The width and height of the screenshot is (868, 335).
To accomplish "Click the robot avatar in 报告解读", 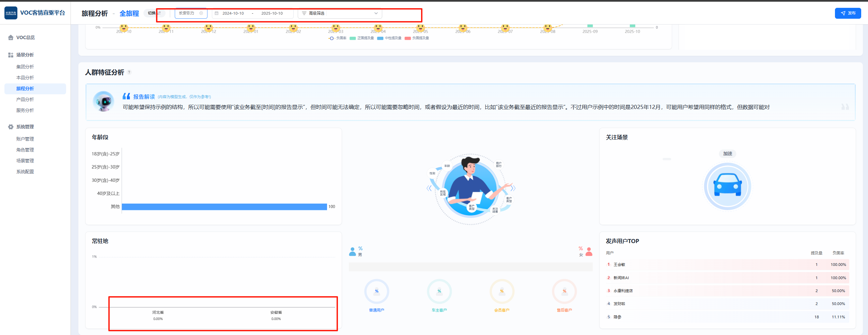I will (104, 101).
